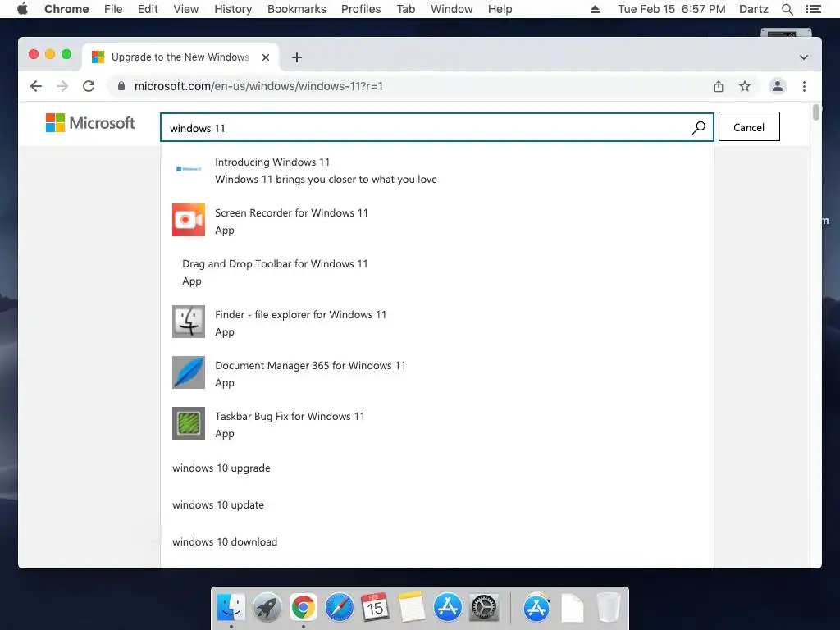Open the Chrome profile avatar
This screenshot has height=630, width=840.
[x=778, y=86]
